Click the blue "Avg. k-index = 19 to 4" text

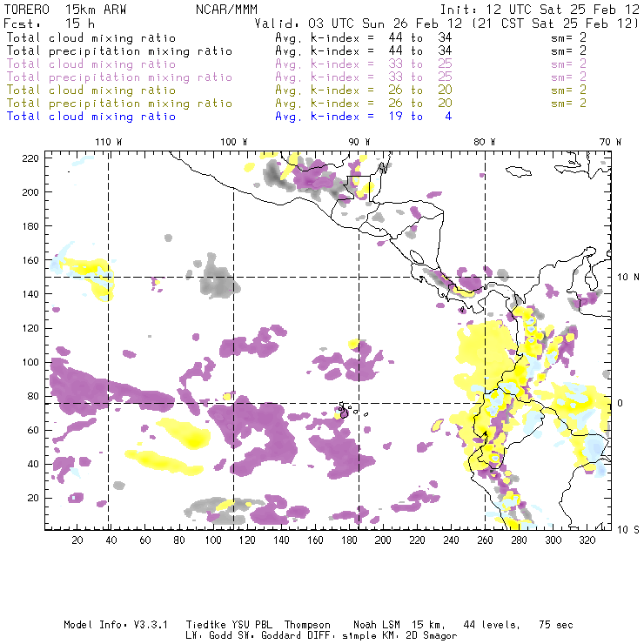click(364, 117)
